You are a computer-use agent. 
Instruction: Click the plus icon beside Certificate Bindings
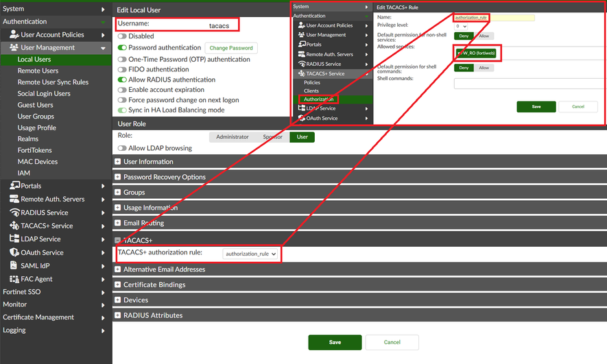click(x=118, y=284)
